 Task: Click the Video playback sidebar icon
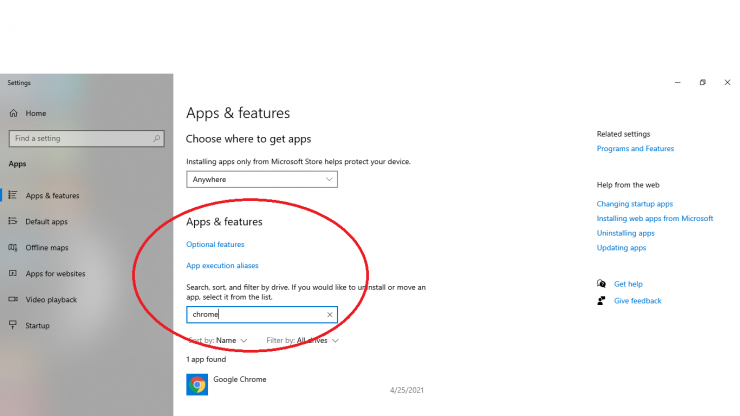13,299
